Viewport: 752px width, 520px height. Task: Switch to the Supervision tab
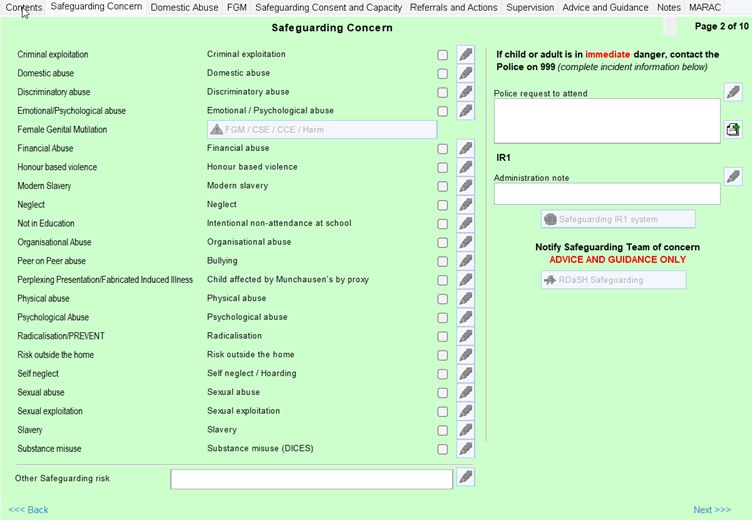pos(530,7)
